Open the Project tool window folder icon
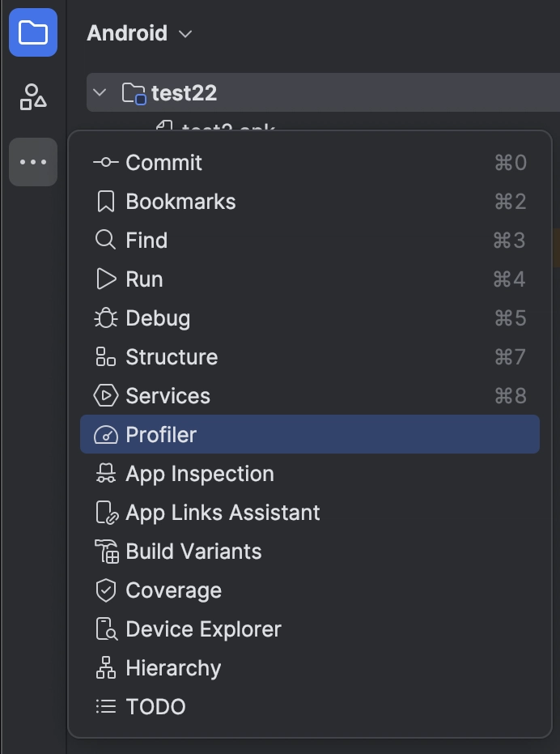 pos(33,32)
